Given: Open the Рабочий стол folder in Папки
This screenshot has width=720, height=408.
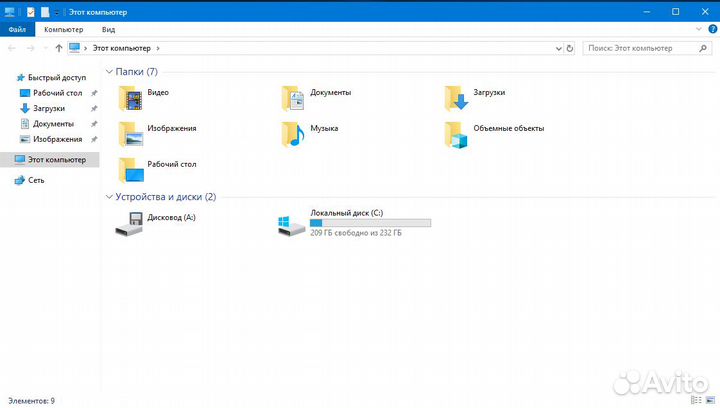Looking at the screenshot, I should point(131,168).
